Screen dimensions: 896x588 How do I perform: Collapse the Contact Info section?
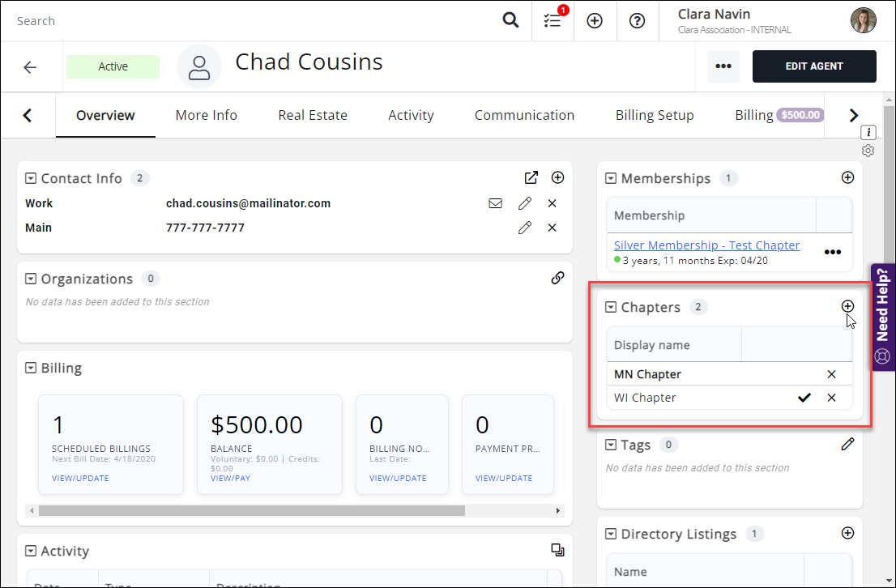pyautogui.click(x=31, y=178)
